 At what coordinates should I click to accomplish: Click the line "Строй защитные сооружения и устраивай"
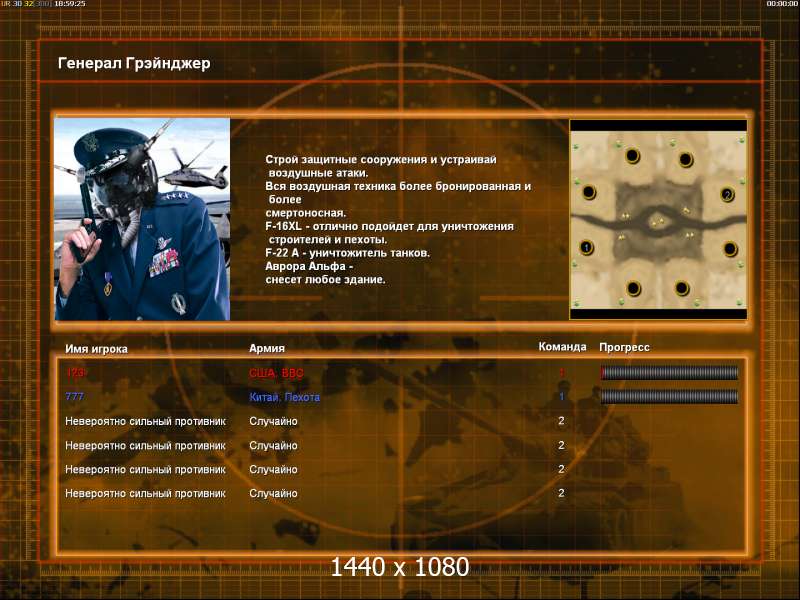[x=381, y=160]
